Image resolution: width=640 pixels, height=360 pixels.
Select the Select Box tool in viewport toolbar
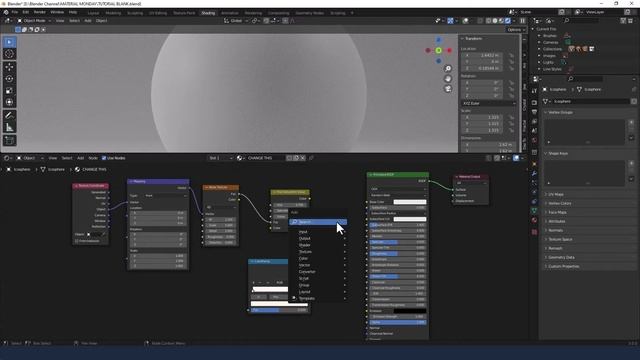pyautogui.click(x=10, y=42)
